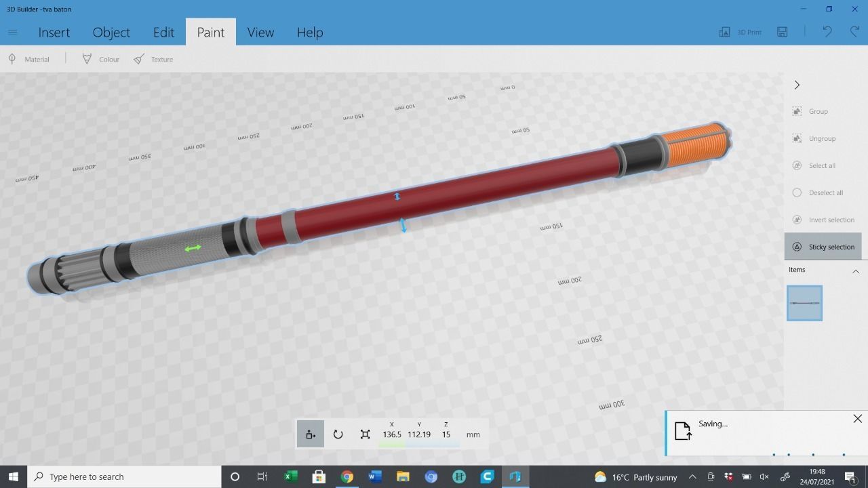Open Excel from the taskbar
This screenshot has height=488, width=868.
pyautogui.click(x=290, y=476)
